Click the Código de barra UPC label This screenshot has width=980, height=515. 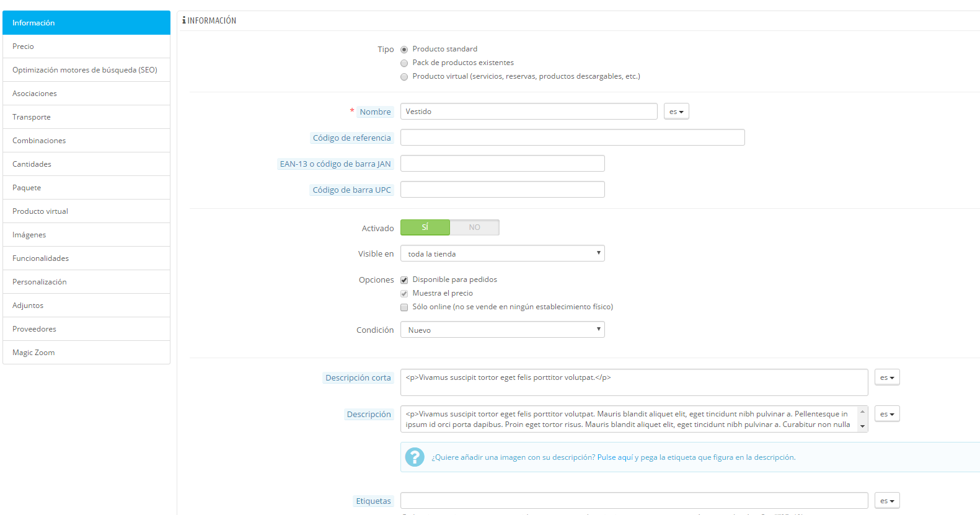click(351, 190)
